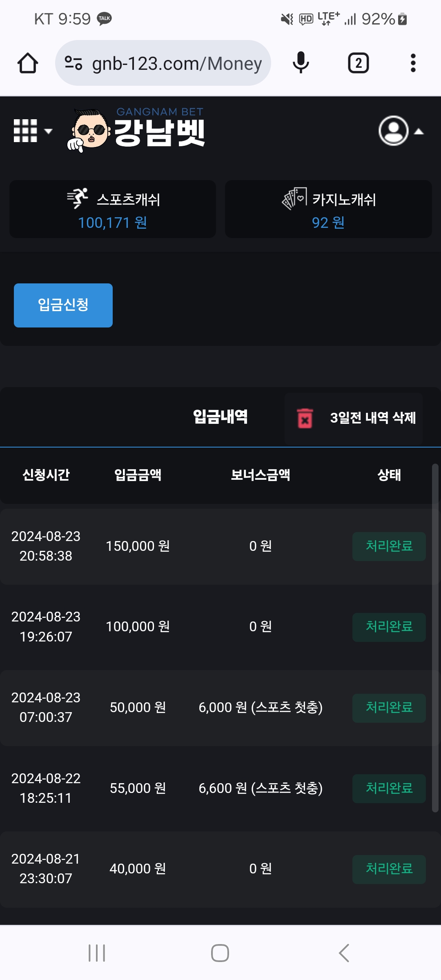
Task: Tap the site info icon in address bar
Action: (x=73, y=63)
